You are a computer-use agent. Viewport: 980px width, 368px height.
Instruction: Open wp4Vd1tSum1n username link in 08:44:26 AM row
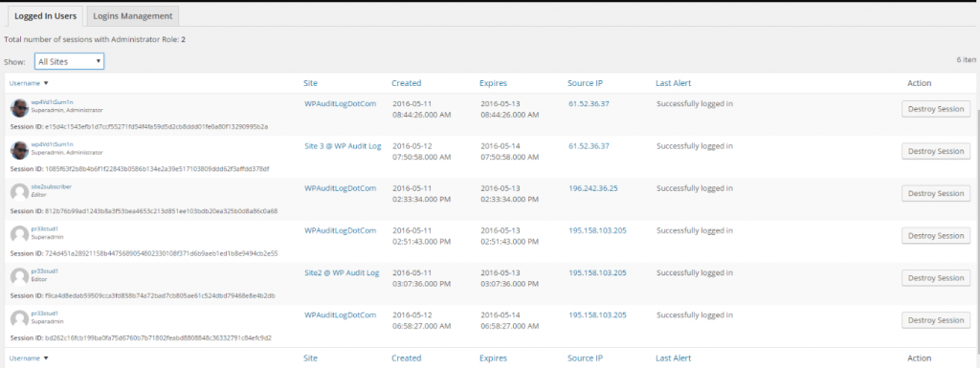(52, 102)
